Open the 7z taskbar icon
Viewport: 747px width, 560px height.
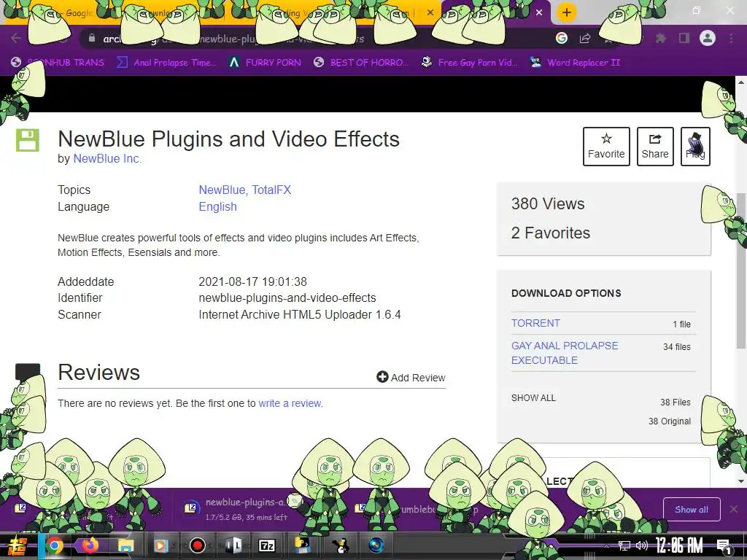click(267, 546)
